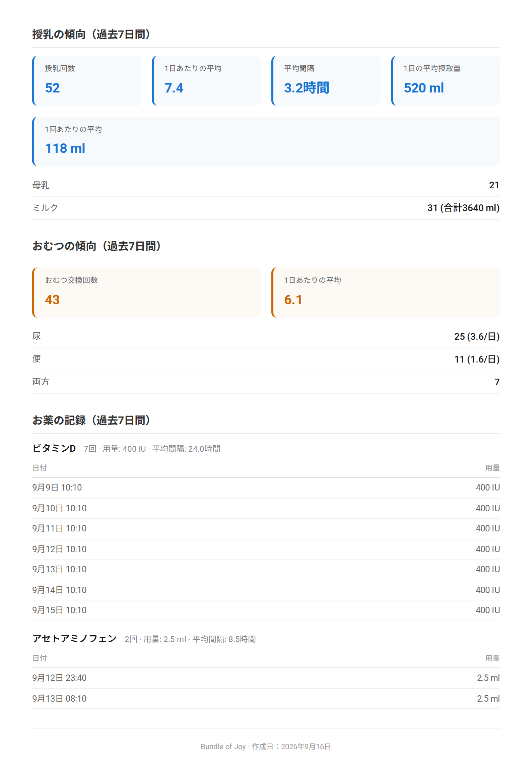Image resolution: width=532 pixels, height=772 pixels.
Task: Select the 9月13日 08:10 date entry
Action: coord(59,699)
